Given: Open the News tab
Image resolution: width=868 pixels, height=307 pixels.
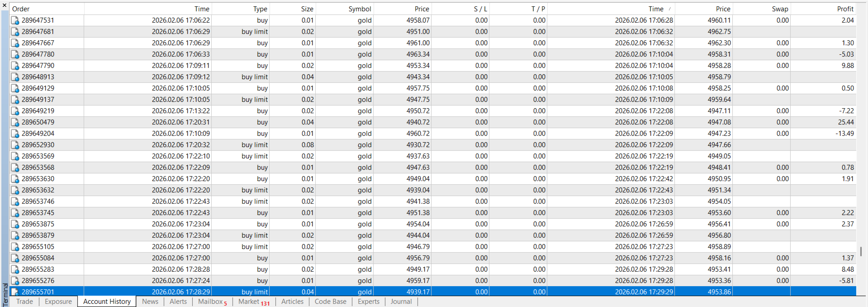Looking at the screenshot, I should 150,302.
